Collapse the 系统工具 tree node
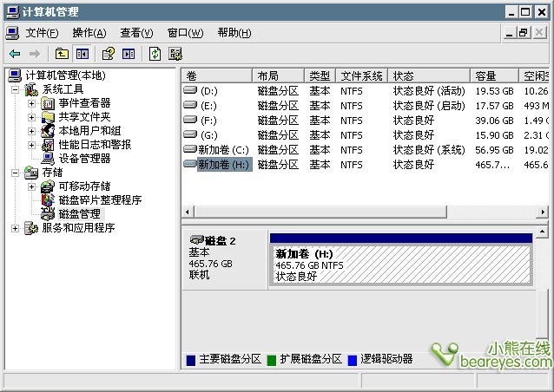Viewport: 554px width, 392px height. pyautogui.click(x=15, y=89)
